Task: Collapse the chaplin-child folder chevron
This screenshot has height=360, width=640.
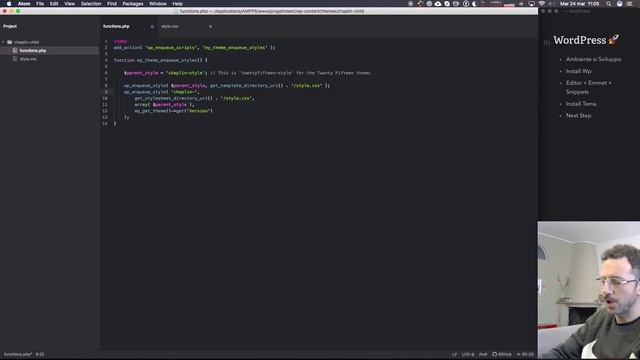Action: (x=3, y=42)
